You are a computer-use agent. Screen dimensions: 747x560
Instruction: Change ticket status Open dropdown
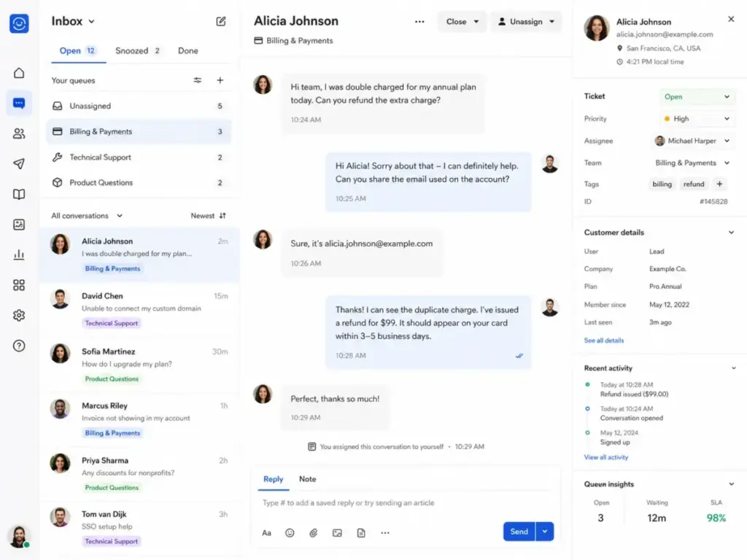tap(697, 97)
